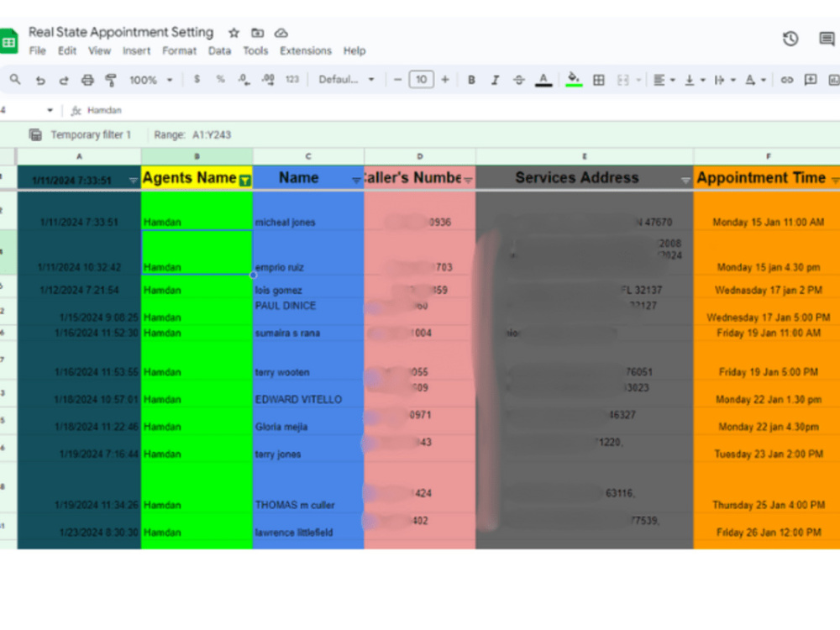The width and height of the screenshot is (840, 630).
Task: Format as percent
Action: [220, 79]
